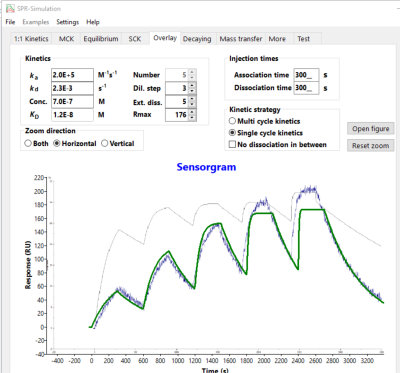Viewport: 400px width, 373px height.
Task: Click the Dissociation time field
Action: pos(306,88)
